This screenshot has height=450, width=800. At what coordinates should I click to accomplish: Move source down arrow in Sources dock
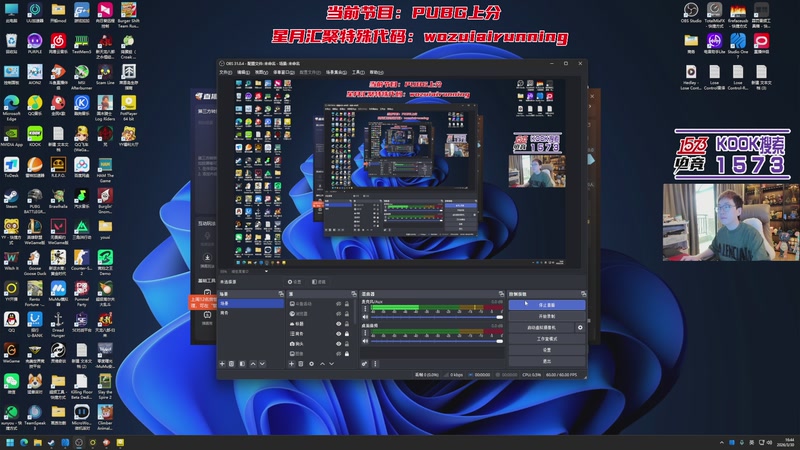332,364
